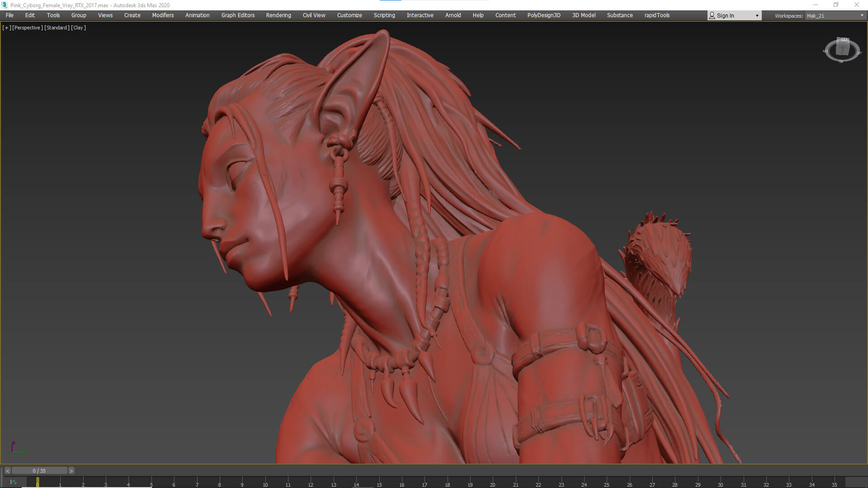Open the Group menu
Viewport: 868px width, 488px height.
tap(79, 15)
